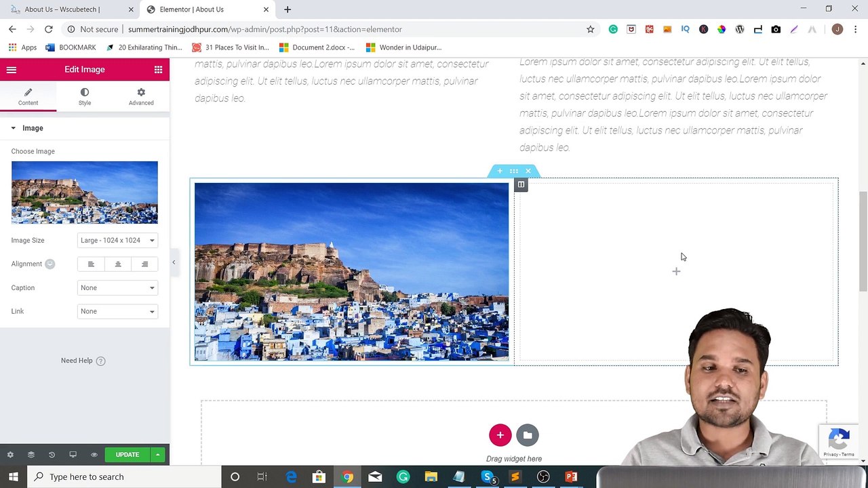The image size is (868, 488).
Task: Open the Navigator layers icon
Action: click(x=31, y=455)
